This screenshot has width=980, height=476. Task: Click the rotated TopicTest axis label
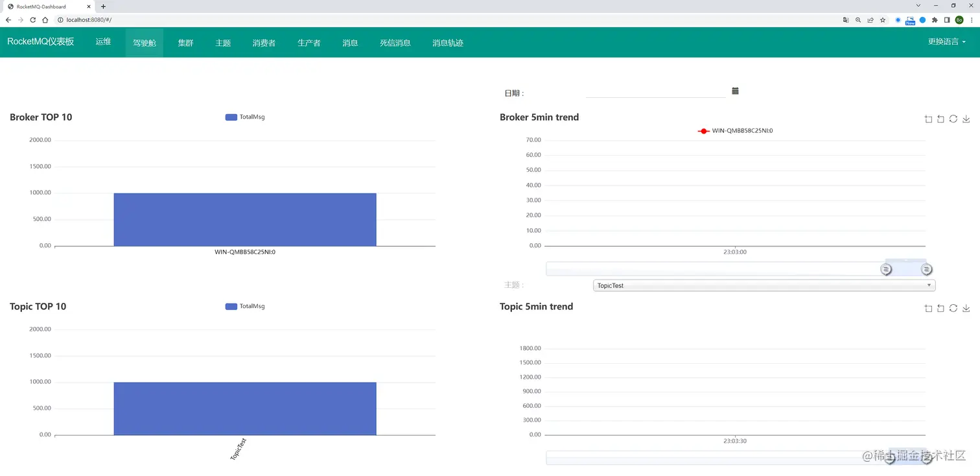click(239, 449)
